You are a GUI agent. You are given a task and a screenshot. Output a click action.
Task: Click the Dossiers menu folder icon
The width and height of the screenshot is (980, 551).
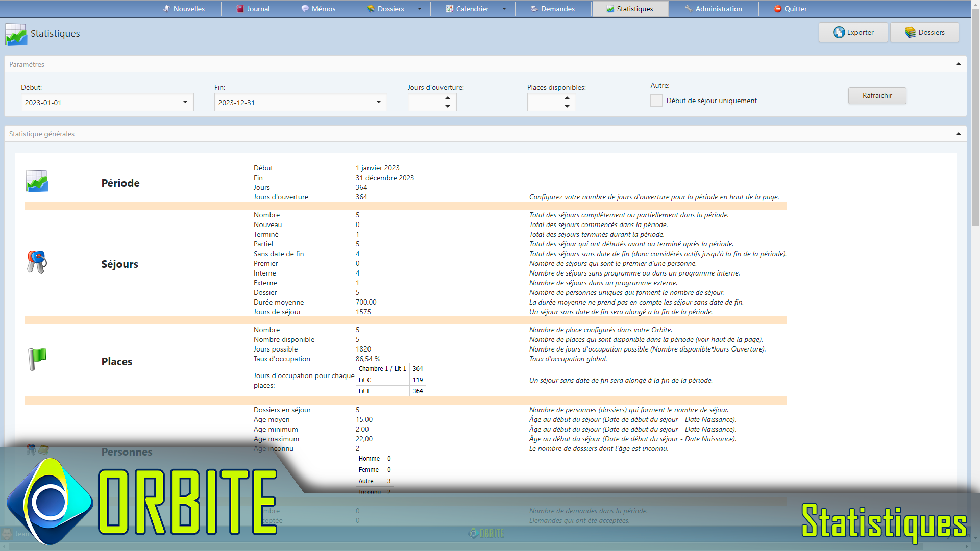click(x=371, y=9)
